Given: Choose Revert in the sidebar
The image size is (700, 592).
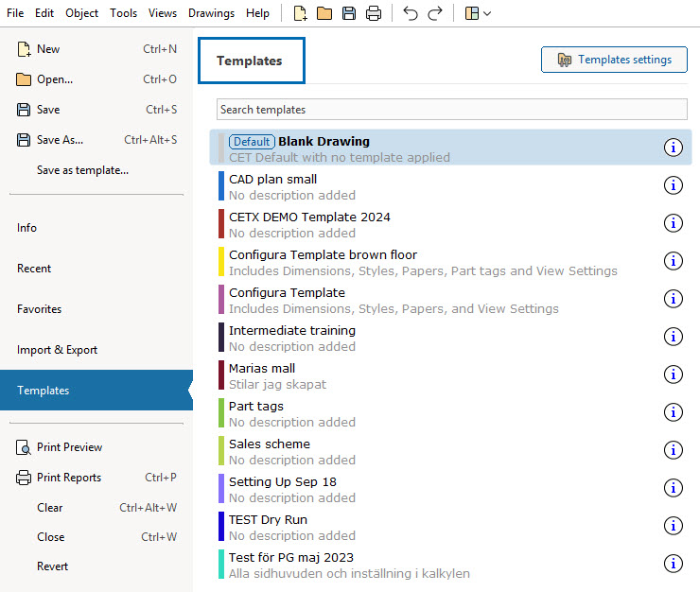Looking at the screenshot, I should coord(96,566).
